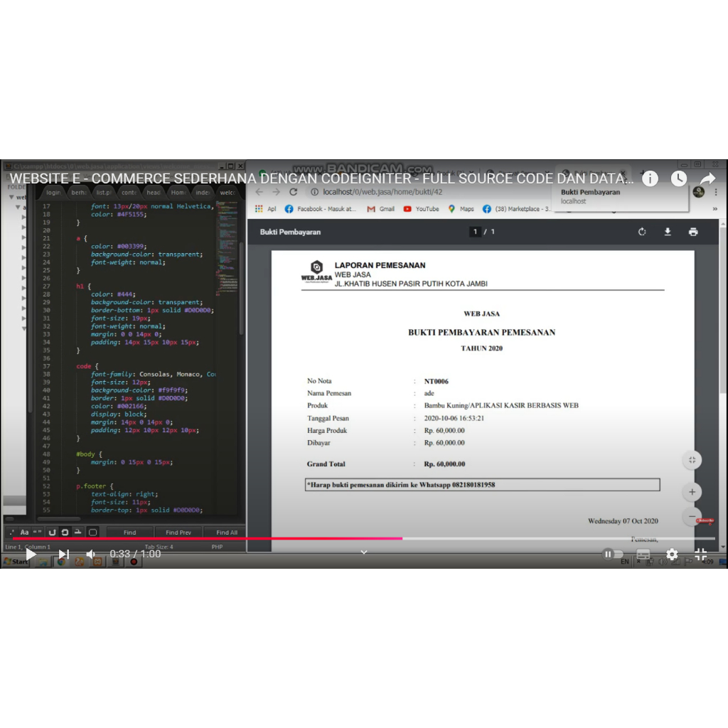View site information icon in address bar
728x728 pixels.
(314, 192)
